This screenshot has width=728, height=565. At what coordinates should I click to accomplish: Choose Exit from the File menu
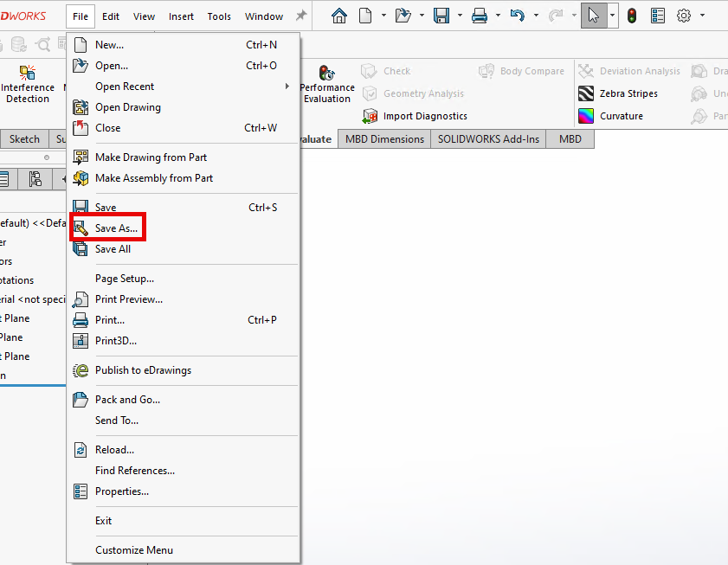pyautogui.click(x=184, y=521)
